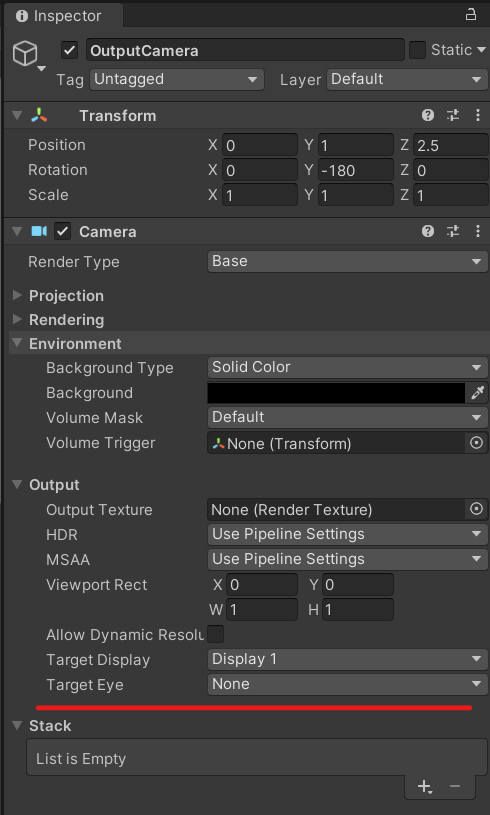Open Transform component options menu
Screen dimensions: 490x815
click(478, 115)
